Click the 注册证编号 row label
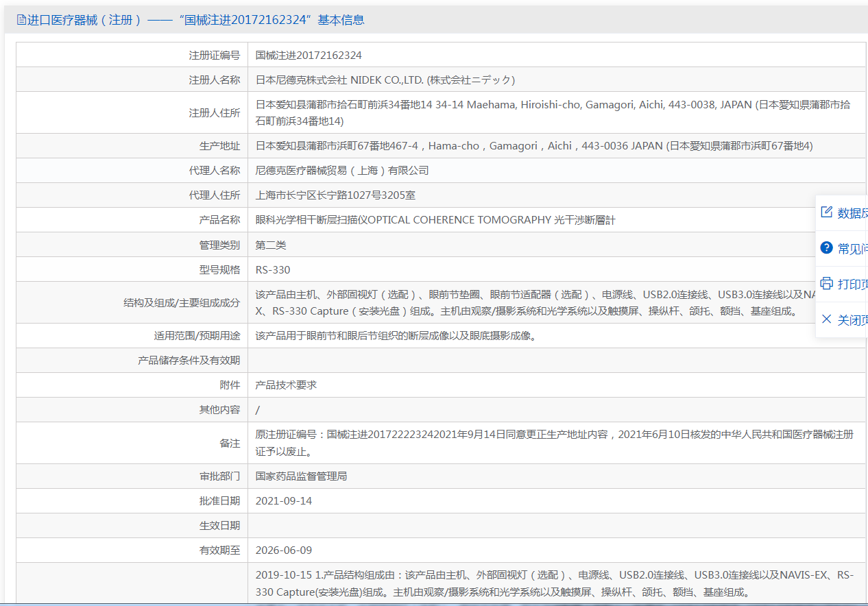Screen dimensions: 868x606 215,55
